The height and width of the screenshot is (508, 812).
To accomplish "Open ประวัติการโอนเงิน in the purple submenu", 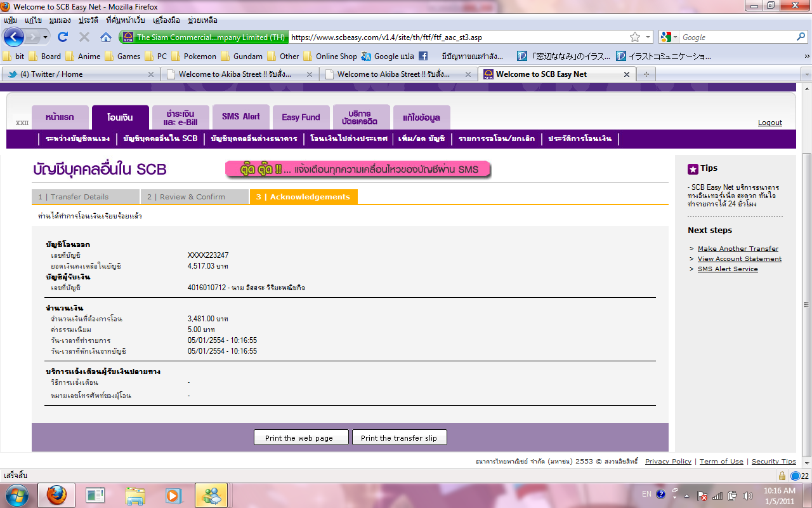I will pyautogui.click(x=580, y=138).
